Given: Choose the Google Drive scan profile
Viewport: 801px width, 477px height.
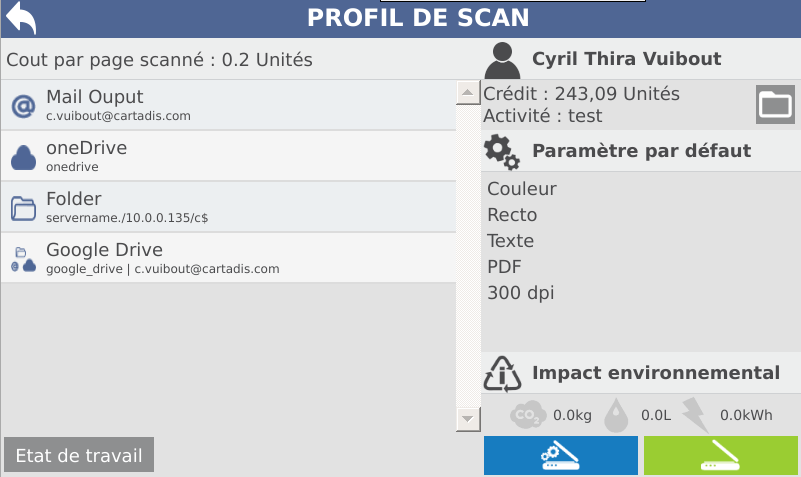Looking at the screenshot, I should point(228,258).
